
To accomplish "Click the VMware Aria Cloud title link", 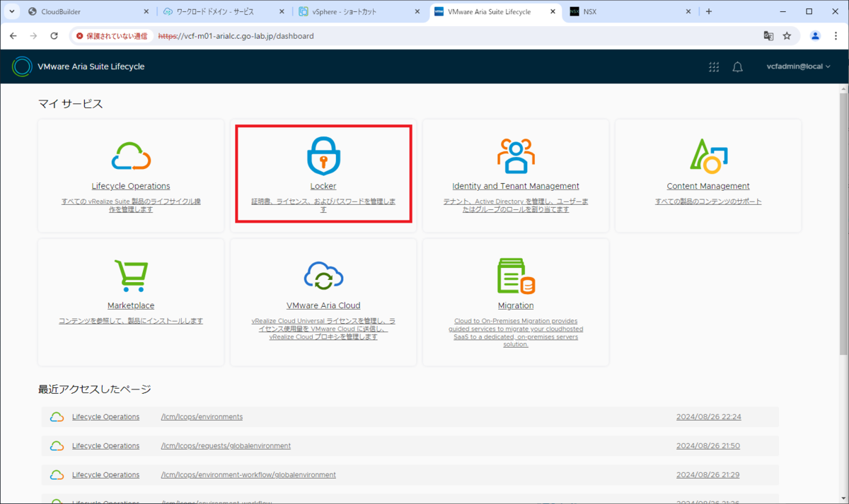I will 323,306.
